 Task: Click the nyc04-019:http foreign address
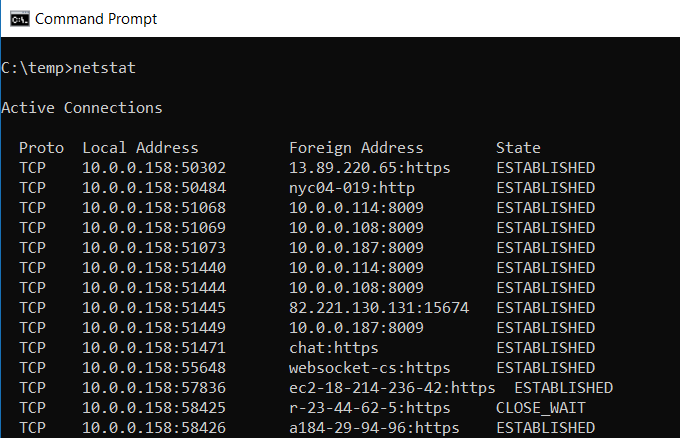coord(351,188)
